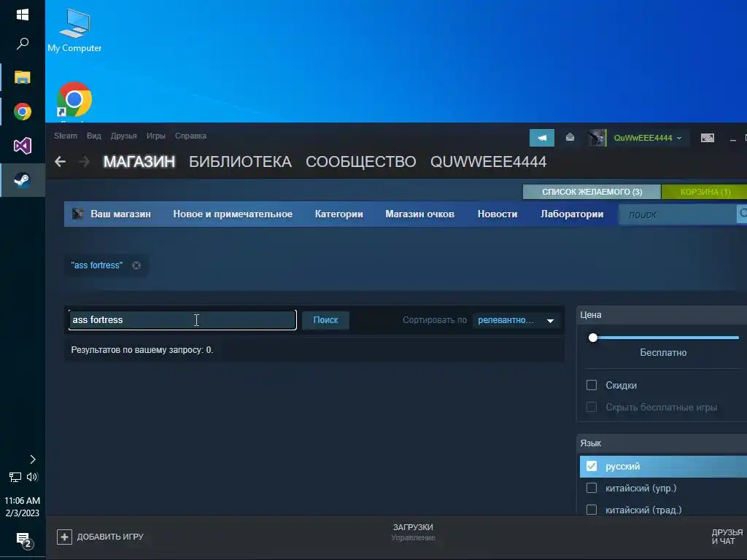The height and width of the screenshot is (560, 747).
Task: Select the Steam taskbar icon
Action: (x=23, y=180)
